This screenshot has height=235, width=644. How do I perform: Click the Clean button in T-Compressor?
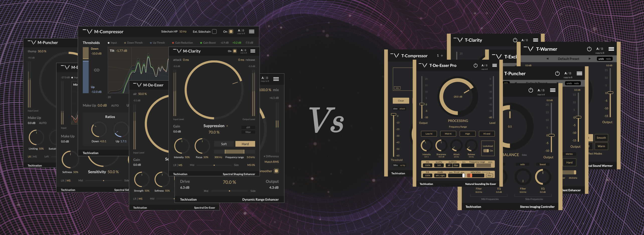(x=401, y=101)
